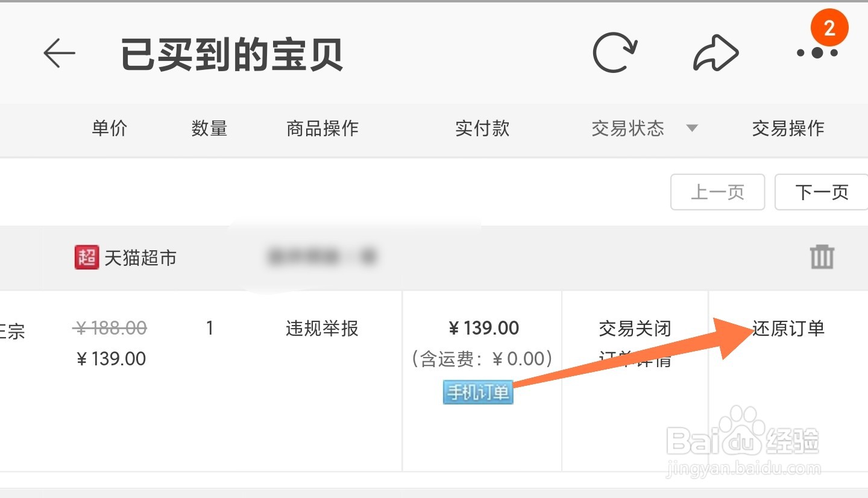Click the red 超 Tmall logo
The image size is (868, 498).
click(x=86, y=258)
